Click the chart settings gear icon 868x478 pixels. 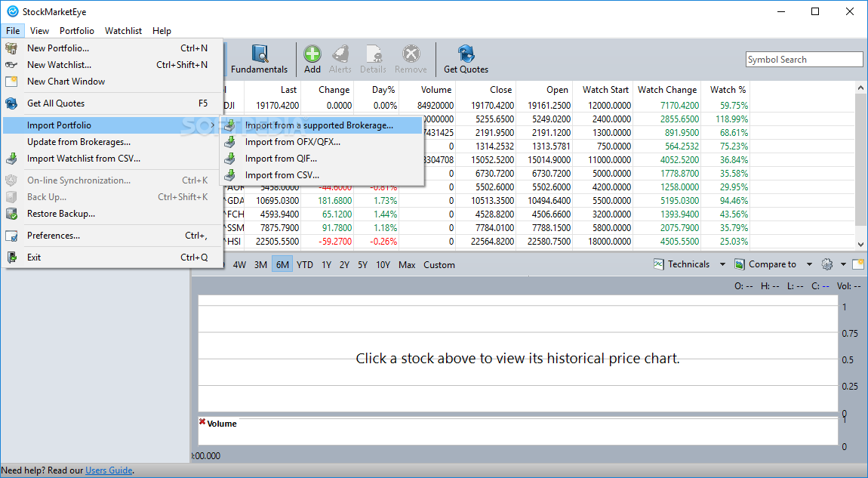[827, 264]
